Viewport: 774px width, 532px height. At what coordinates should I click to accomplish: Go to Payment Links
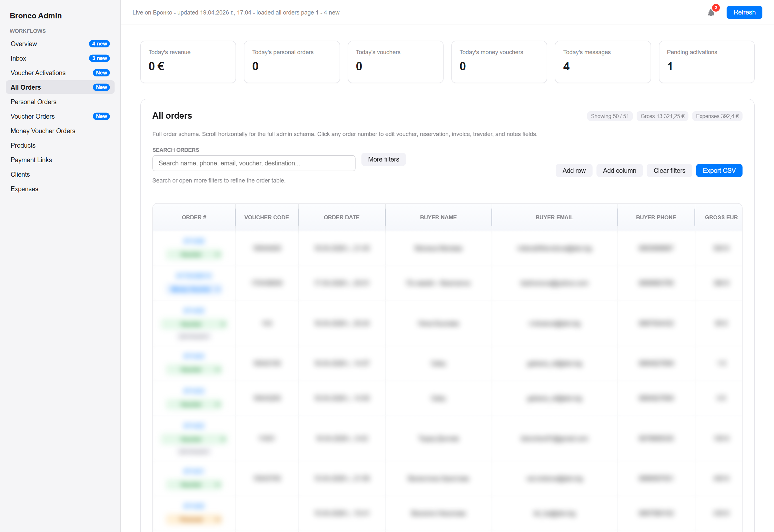[x=31, y=160]
